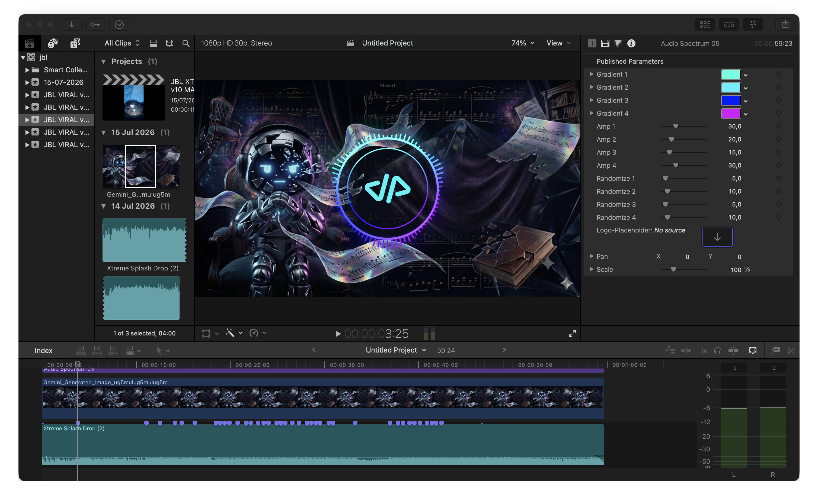The height and width of the screenshot is (504, 818).
Task: Enter full-screen viewer with arrows icon
Action: click(572, 333)
